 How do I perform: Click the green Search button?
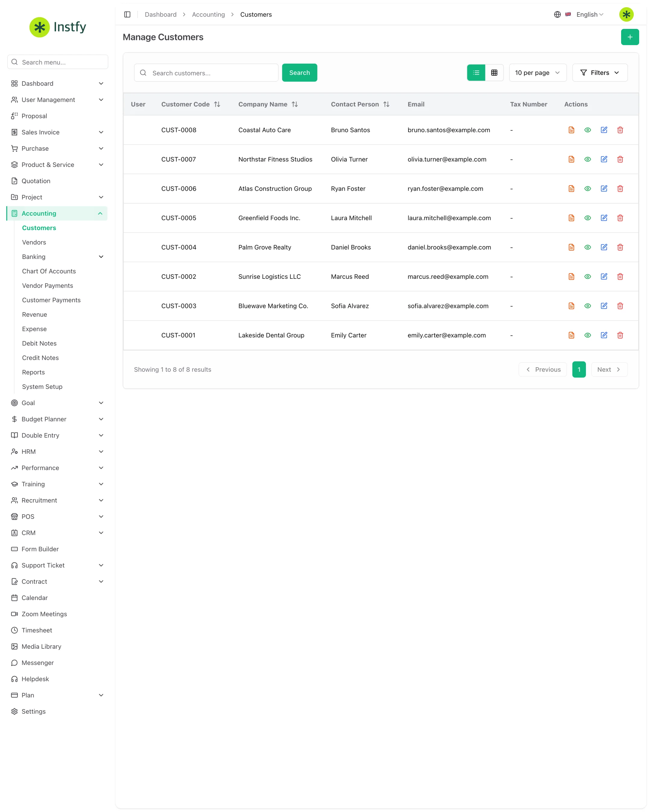(x=299, y=73)
